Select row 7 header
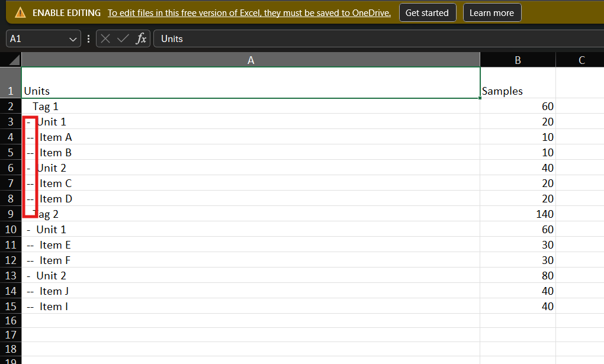The height and width of the screenshot is (364, 604). pyautogui.click(x=11, y=183)
